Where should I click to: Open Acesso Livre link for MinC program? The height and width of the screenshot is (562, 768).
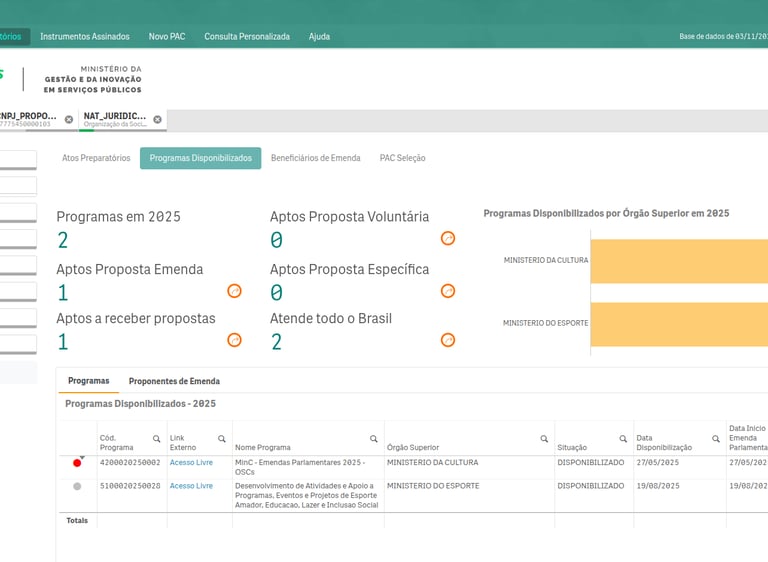pyautogui.click(x=192, y=463)
